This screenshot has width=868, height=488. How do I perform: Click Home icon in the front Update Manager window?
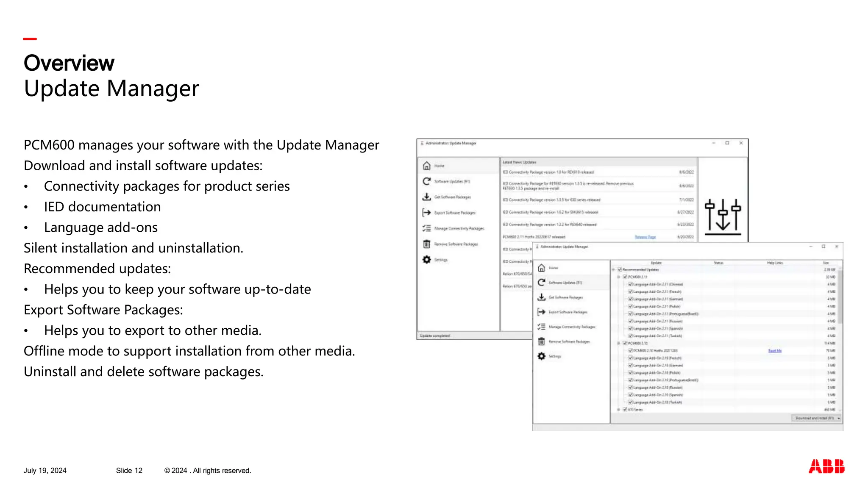pos(541,268)
